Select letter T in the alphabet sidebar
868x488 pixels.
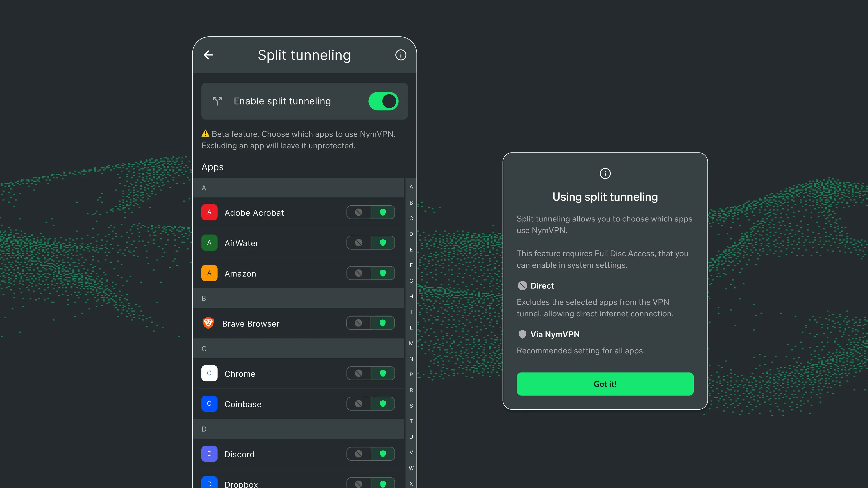click(411, 421)
